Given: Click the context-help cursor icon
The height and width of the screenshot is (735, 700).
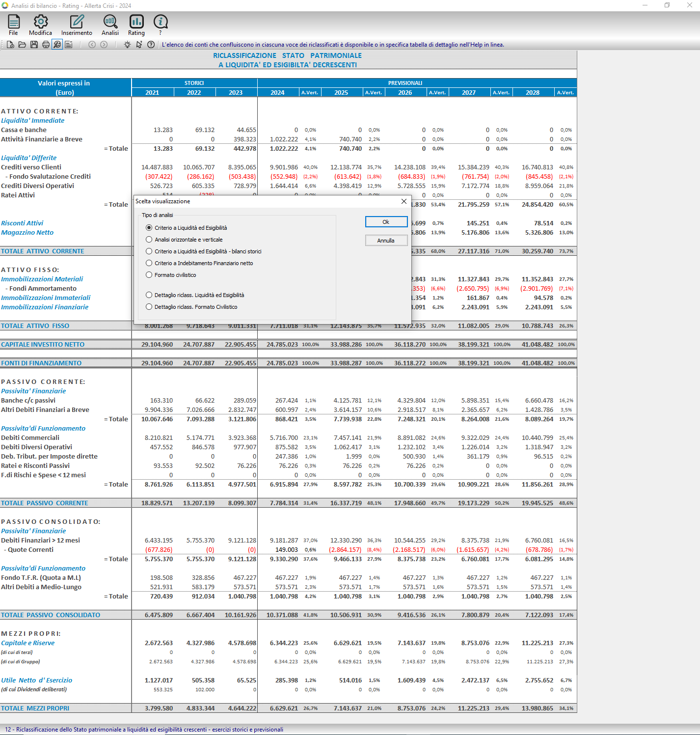Looking at the screenshot, I should point(139,45).
